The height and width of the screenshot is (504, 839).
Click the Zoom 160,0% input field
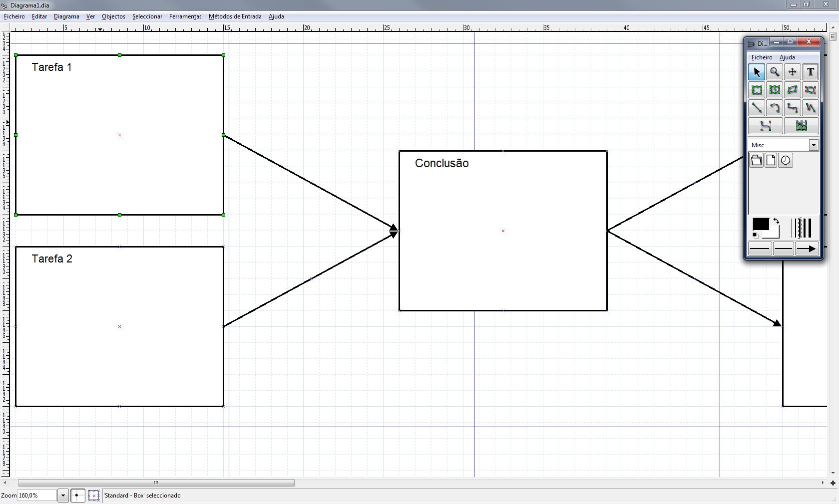[x=37, y=496]
